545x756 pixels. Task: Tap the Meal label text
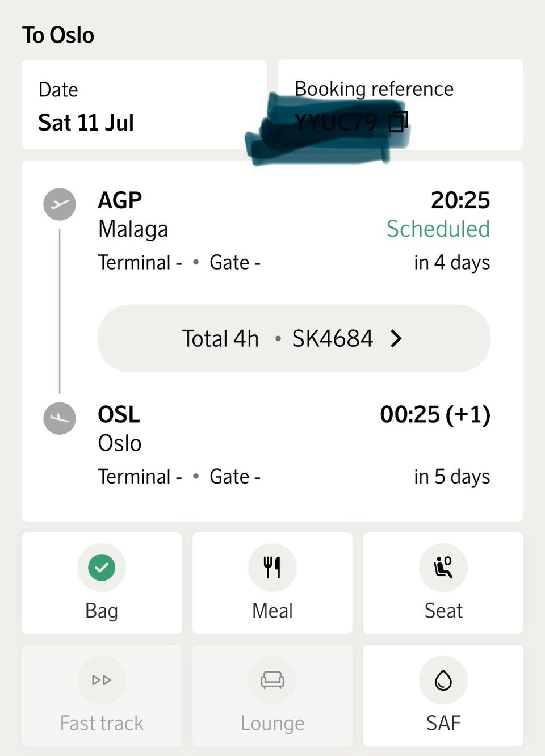272,611
